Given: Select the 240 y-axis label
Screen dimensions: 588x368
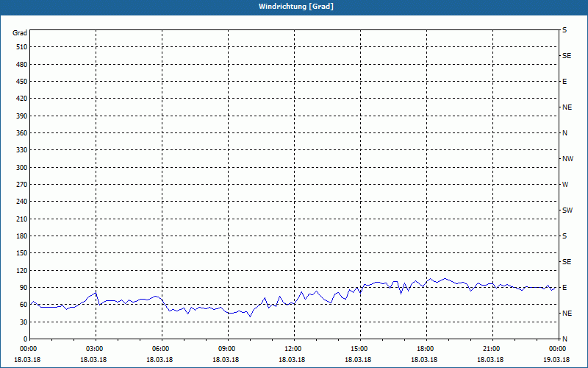Looking at the screenshot, I should 22,202.
